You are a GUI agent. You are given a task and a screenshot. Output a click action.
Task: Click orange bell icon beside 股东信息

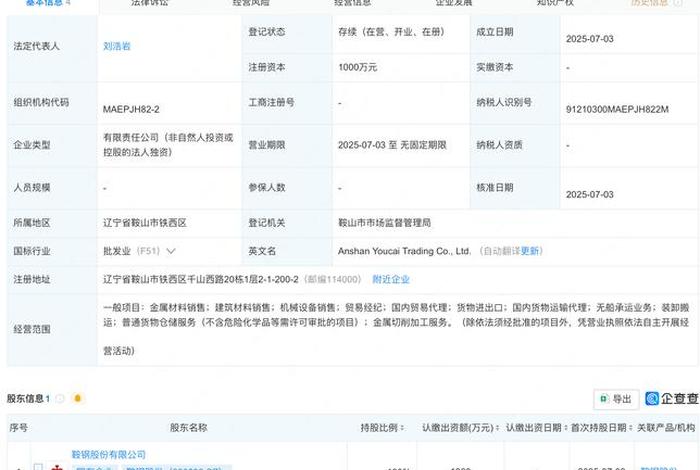click(78, 398)
